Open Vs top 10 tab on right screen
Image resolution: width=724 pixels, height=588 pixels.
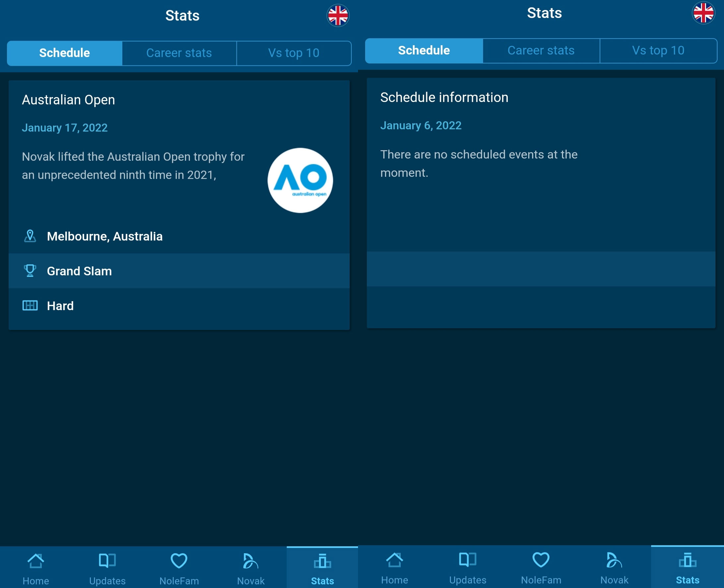pyautogui.click(x=658, y=50)
